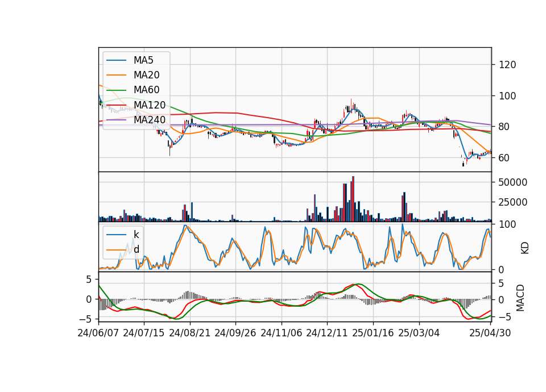Click the 24/11/06 date axis label
Image resolution: width=546 pixels, height=392 pixels.
pos(282,333)
